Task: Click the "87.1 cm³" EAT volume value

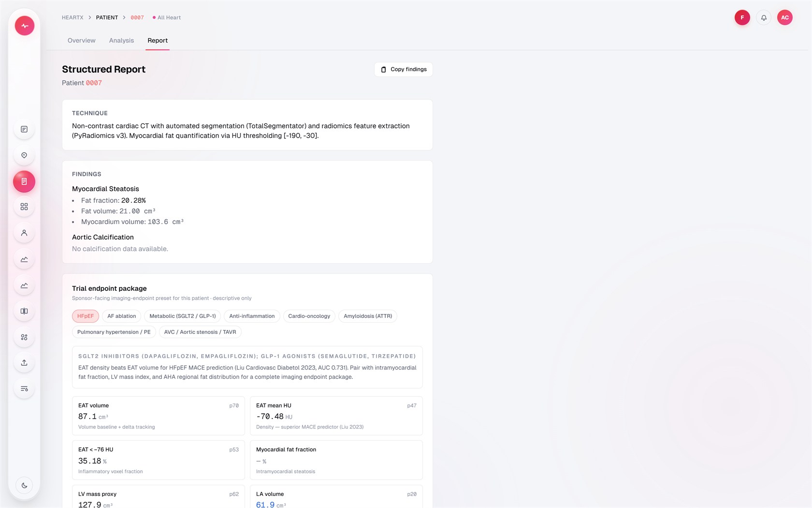Action: point(93,417)
